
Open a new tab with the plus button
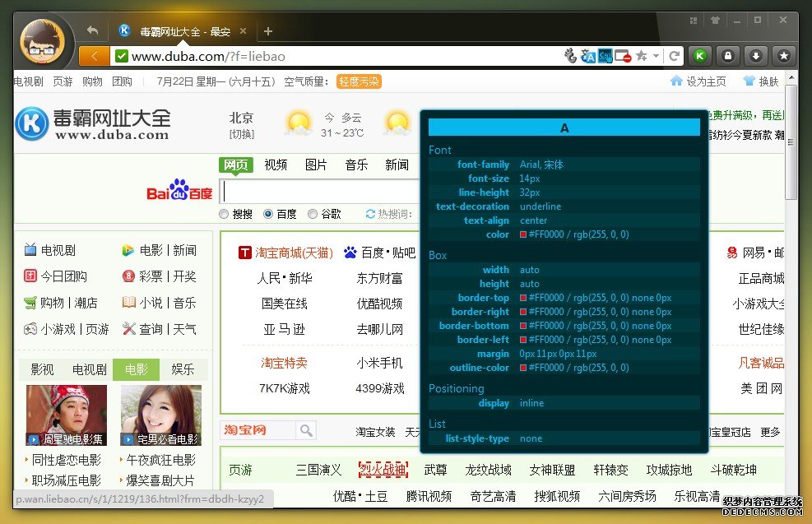[267, 31]
